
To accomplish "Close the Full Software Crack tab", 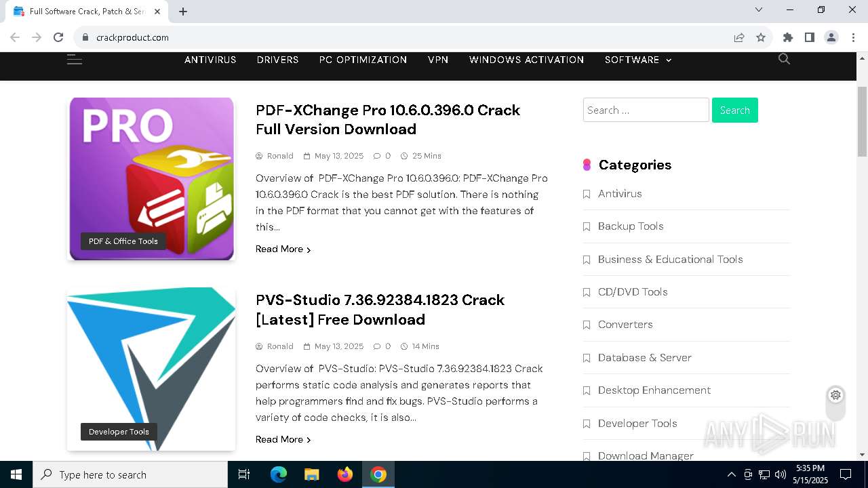I will [x=157, y=12].
